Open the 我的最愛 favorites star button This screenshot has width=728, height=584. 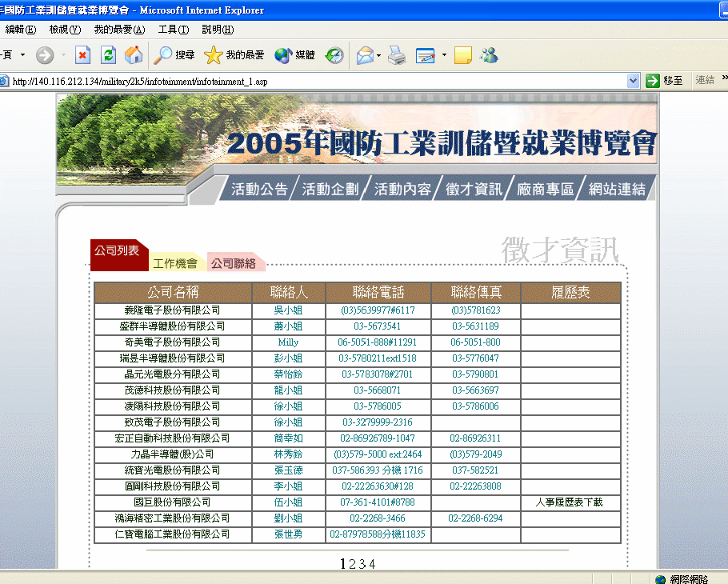(234, 55)
